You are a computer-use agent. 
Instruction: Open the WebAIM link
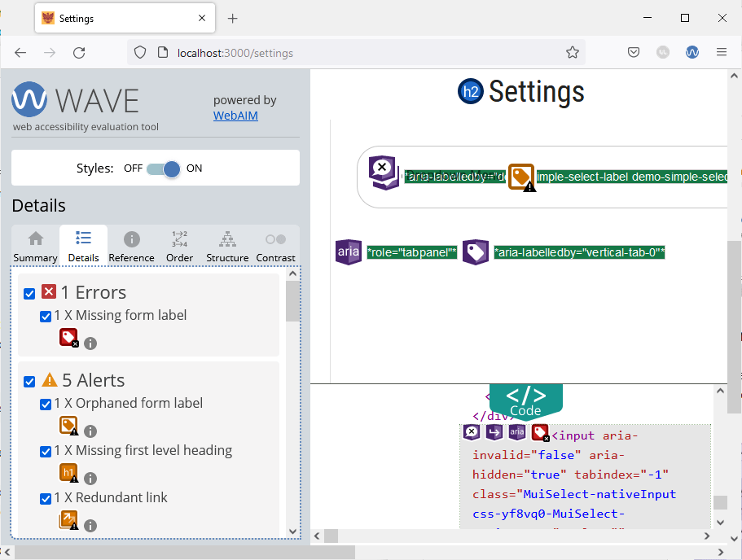(x=235, y=116)
